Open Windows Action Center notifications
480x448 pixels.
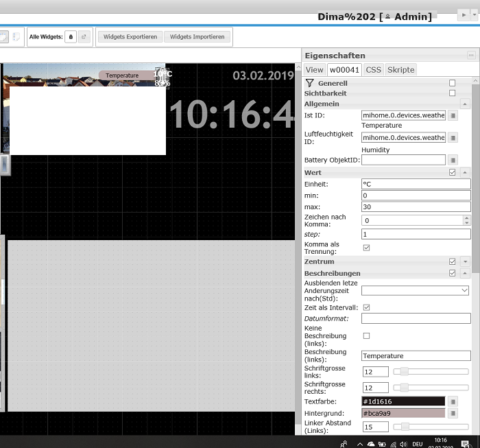tap(466, 444)
